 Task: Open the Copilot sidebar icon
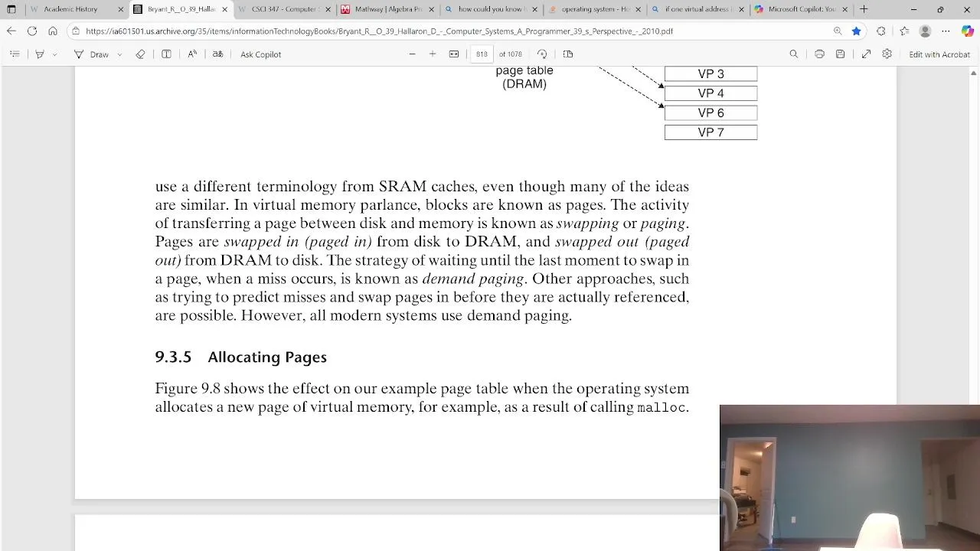968,31
